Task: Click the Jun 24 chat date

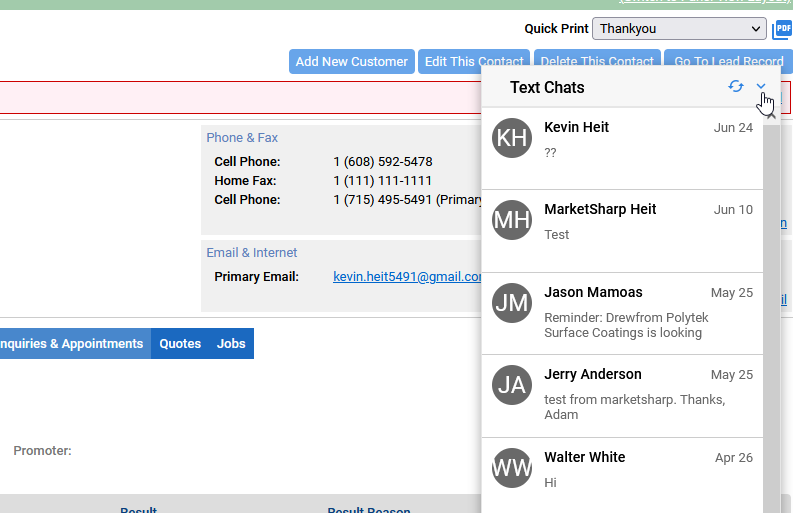Action: (733, 128)
